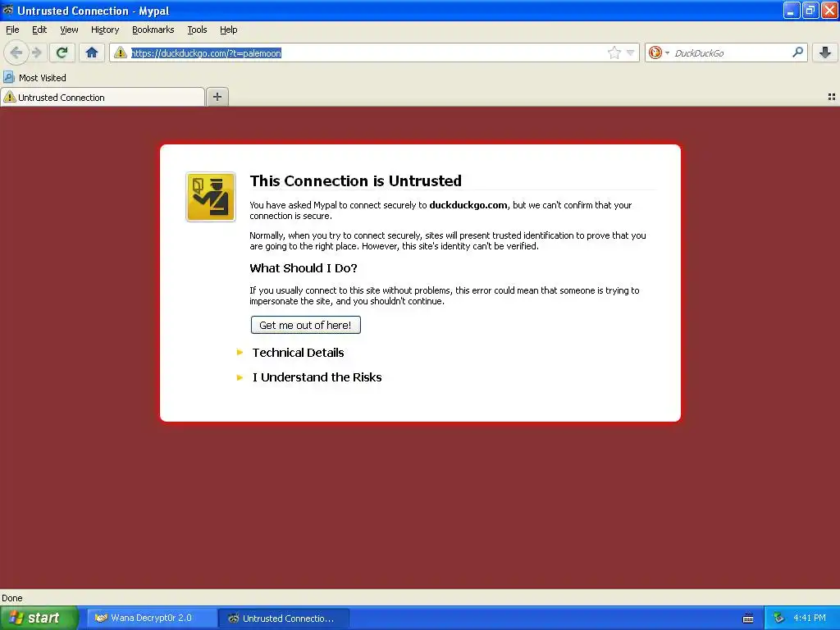Open the Most Visited bookmarks folder
840x630 pixels.
35,78
